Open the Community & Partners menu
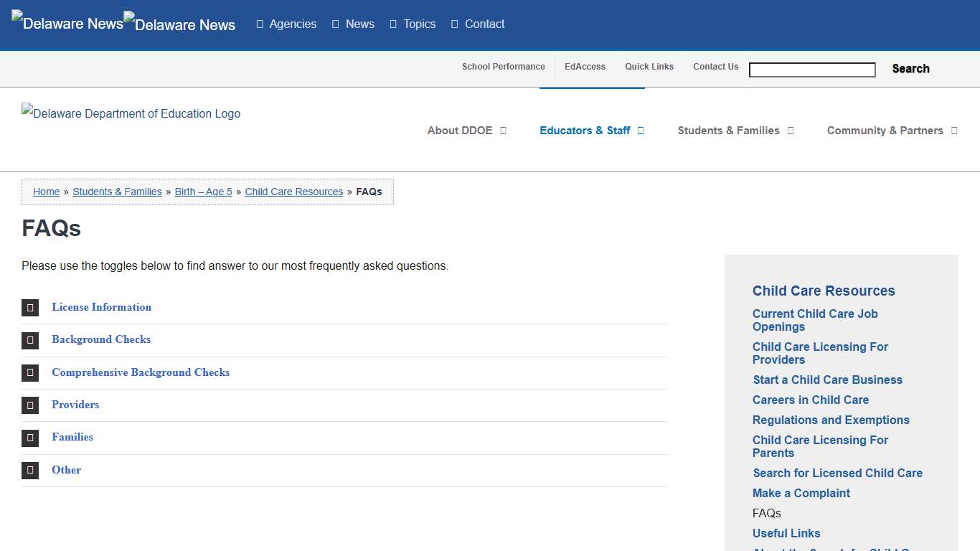The height and width of the screenshot is (551, 980). coord(891,131)
